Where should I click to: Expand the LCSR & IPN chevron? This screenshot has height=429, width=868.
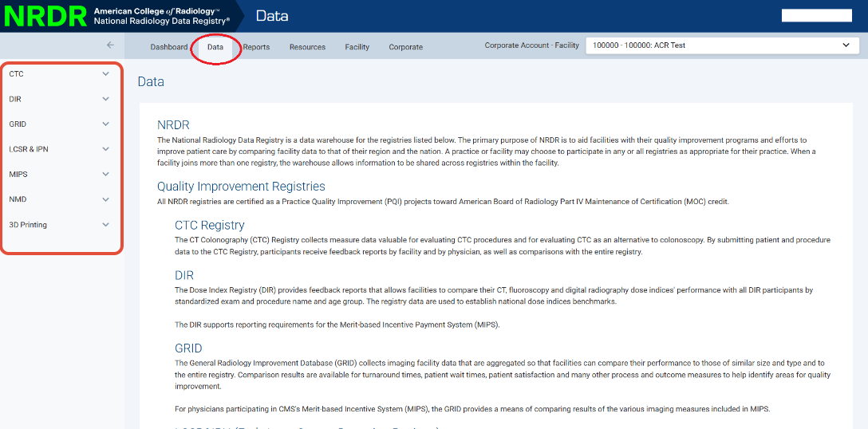[106, 149]
